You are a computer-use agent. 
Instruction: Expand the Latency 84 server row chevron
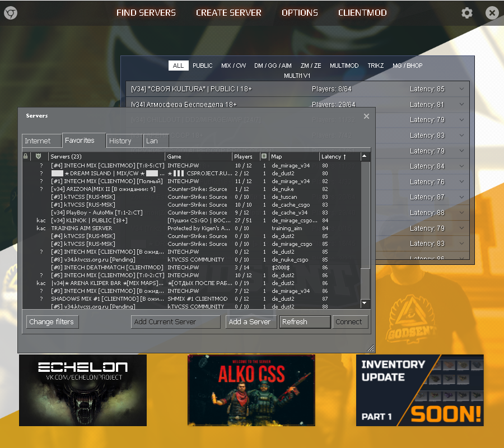[462, 166]
